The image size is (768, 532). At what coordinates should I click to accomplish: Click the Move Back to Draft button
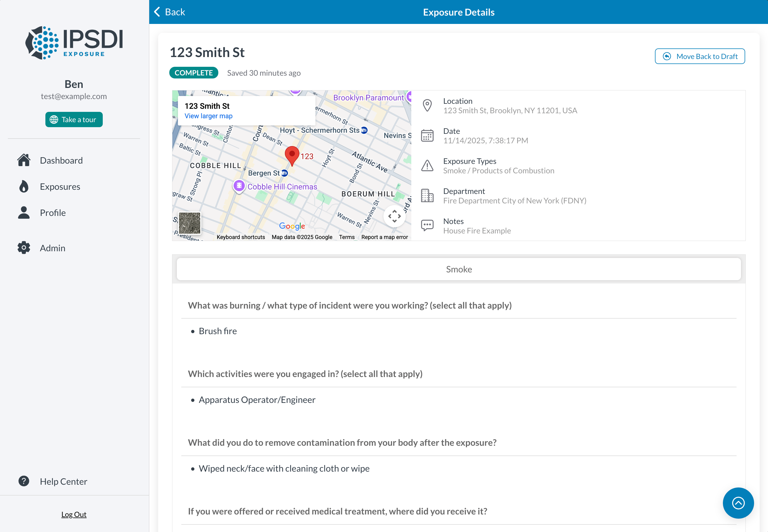pyautogui.click(x=699, y=56)
